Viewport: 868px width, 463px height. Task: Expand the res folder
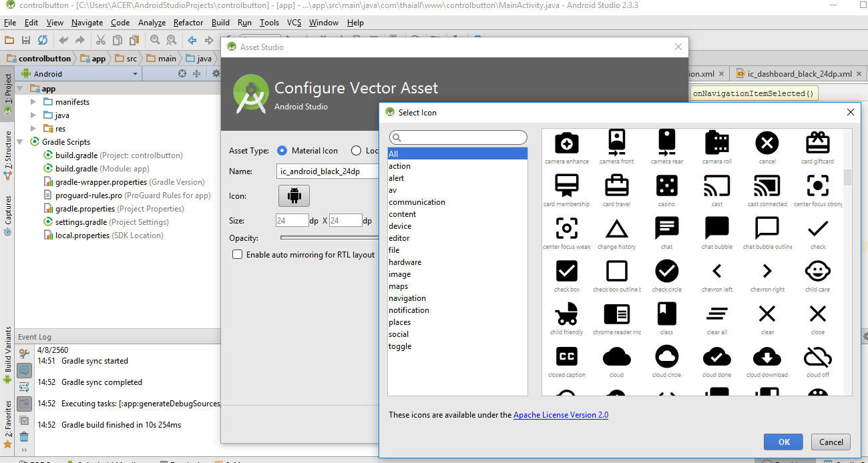[34, 129]
